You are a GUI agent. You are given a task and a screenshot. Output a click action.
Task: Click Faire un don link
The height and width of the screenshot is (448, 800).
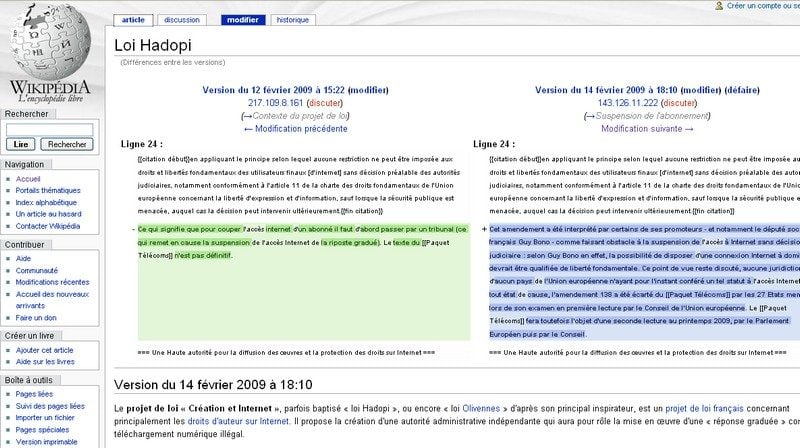tap(36, 317)
